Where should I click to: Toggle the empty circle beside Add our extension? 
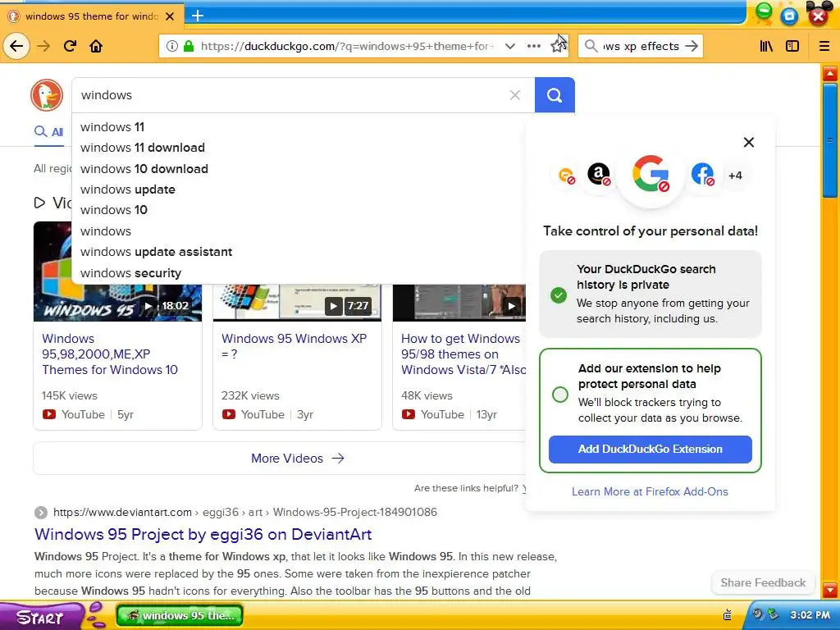559,395
